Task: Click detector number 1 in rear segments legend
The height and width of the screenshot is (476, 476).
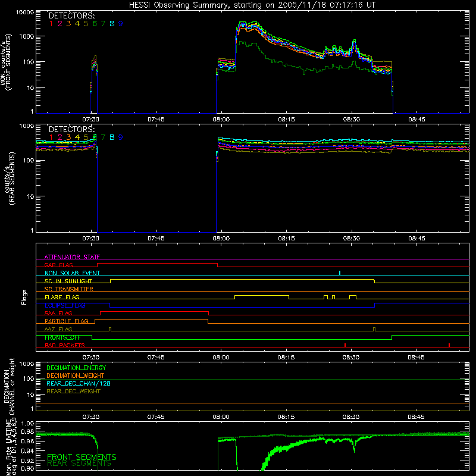Action: (x=51, y=137)
